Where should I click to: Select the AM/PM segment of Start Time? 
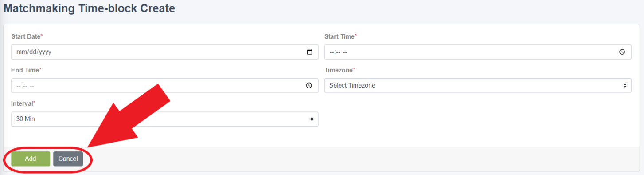[x=345, y=52]
